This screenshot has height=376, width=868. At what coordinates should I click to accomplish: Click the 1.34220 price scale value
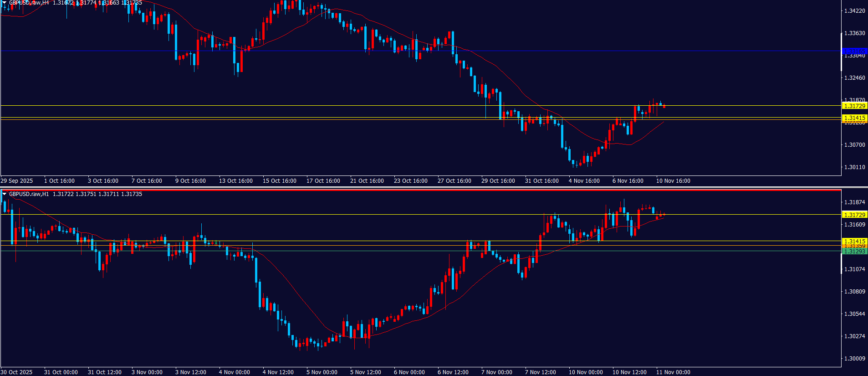[x=854, y=11]
